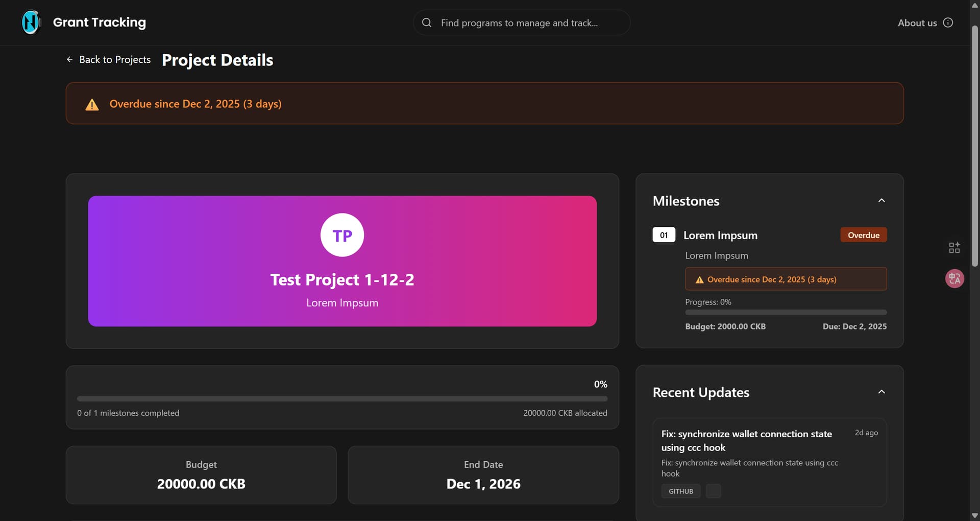Click the pink translate extension icon
The height and width of the screenshot is (521, 980).
[x=954, y=278]
